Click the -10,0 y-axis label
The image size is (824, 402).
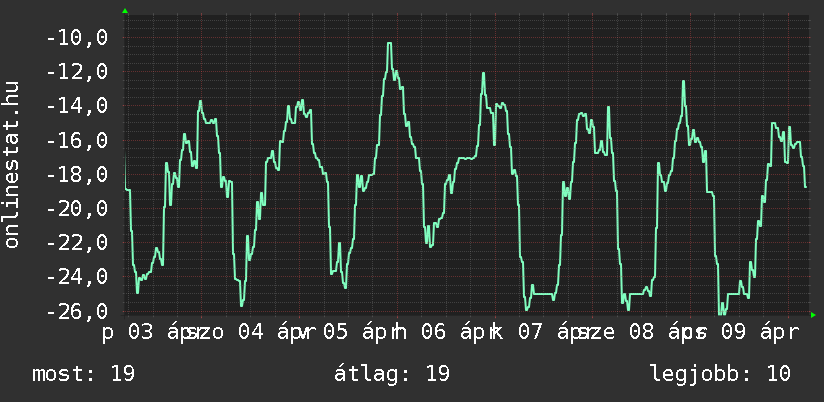coord(76,38)
